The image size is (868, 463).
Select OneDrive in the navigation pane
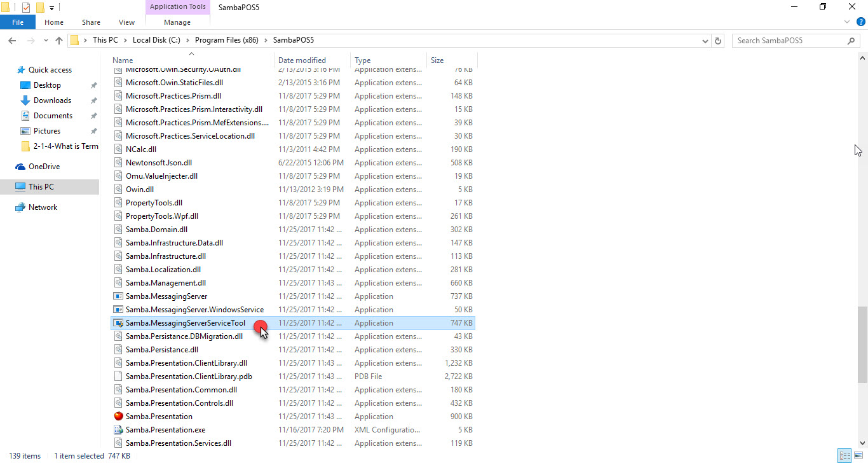(44, 167)
